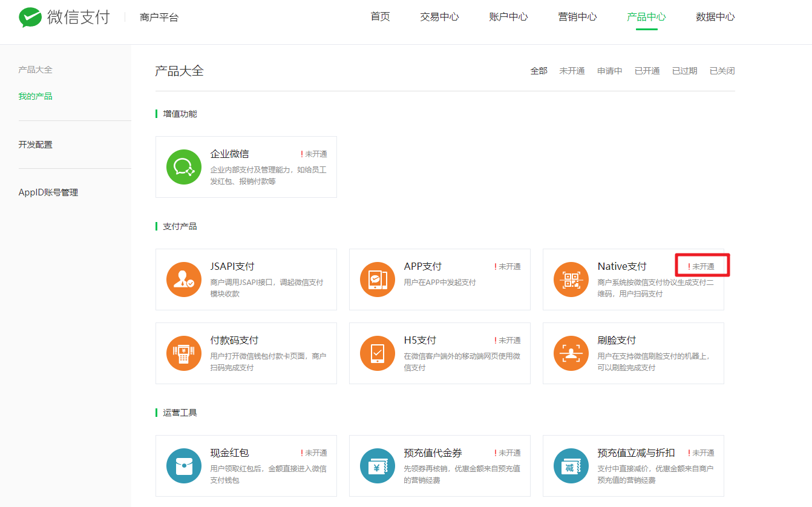The height and width of the screenshot is (507, 812).
Task: Click 未开通 status on 现金红包 card
Action: [x=314, y=453]
